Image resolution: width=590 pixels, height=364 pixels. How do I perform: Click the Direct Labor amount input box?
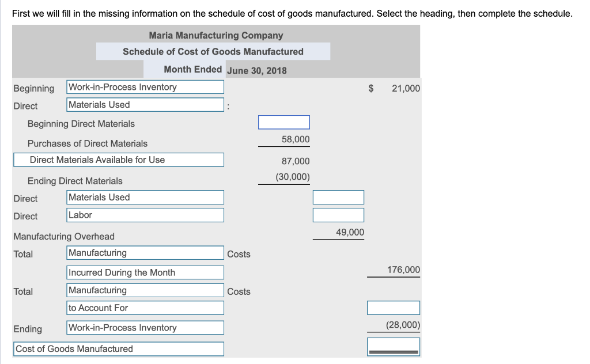pos(338,215)
